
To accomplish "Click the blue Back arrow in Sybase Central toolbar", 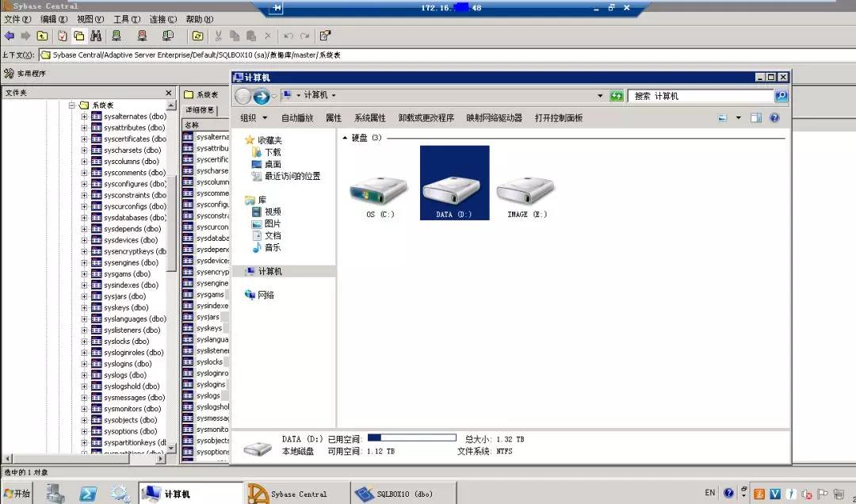I will tap(10, 36).
